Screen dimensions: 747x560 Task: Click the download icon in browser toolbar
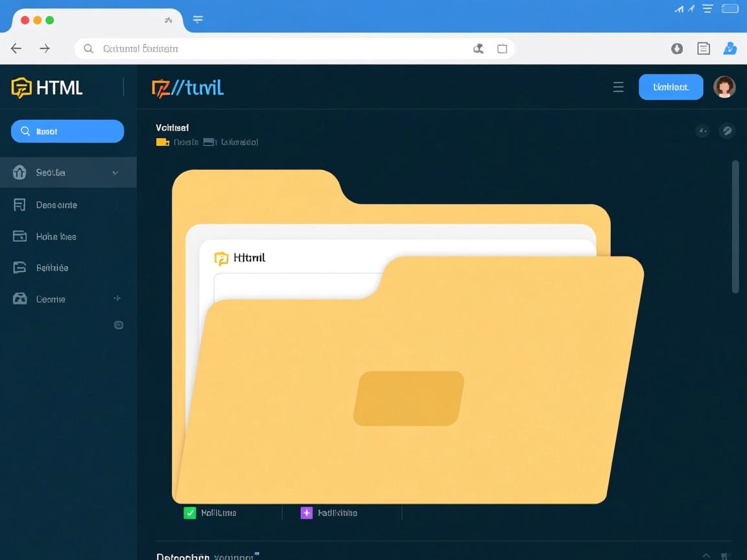tap(677, 49)
